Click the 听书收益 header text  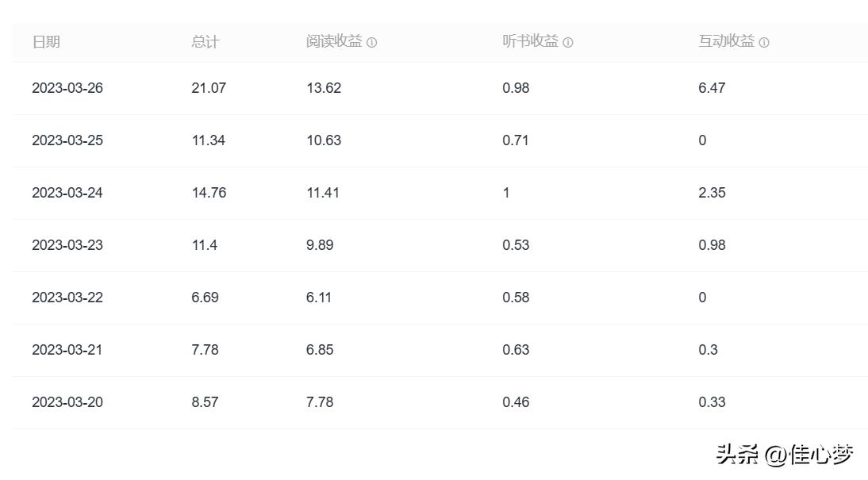click(530, 42)
